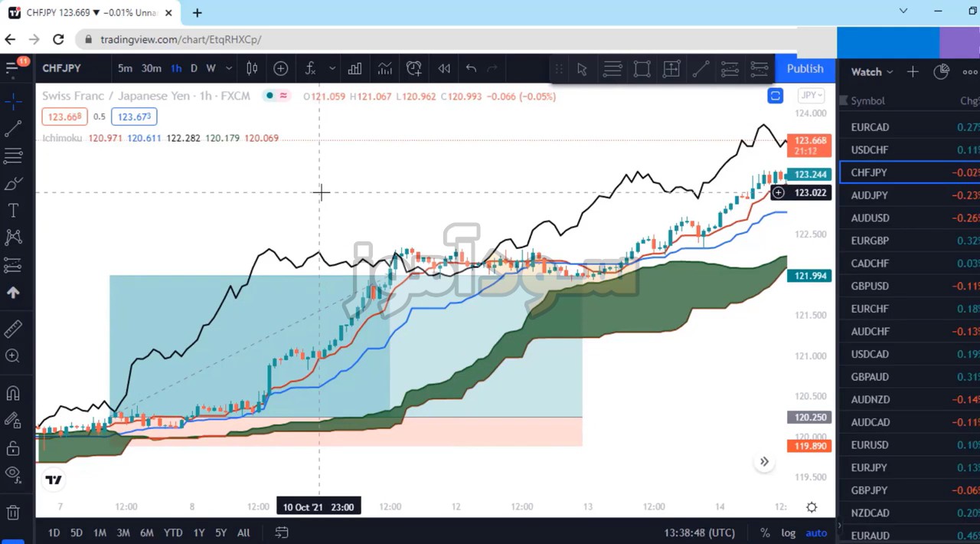Open the timezone menu at 13:38:48 (UTC)
The width and height of the screenshot is (980, 544).
700,533
